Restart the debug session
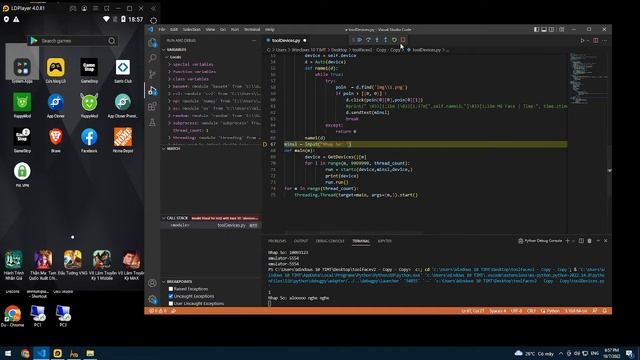This screenshot has width=640, height=360. (x=394, y=40)
